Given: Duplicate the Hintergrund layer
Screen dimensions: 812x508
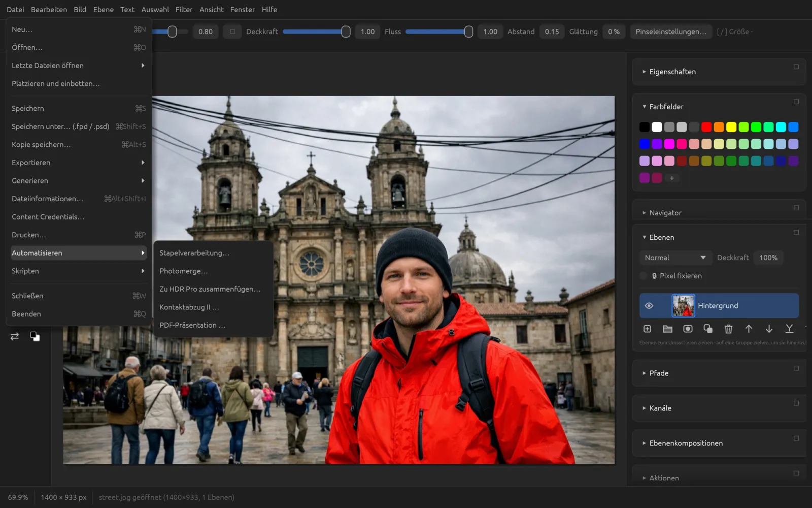Looking at the screenshot, I should pyautogui.click(x=708, y=329).
